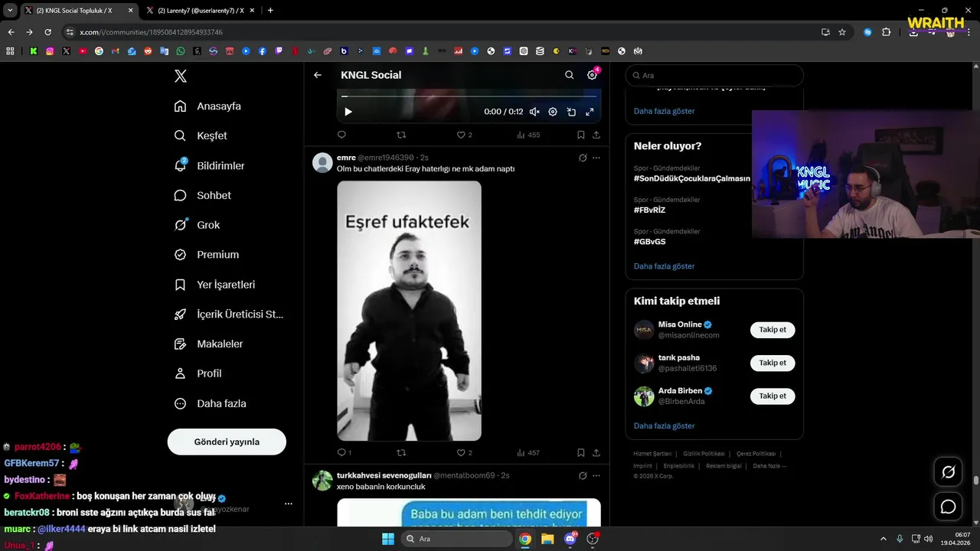Switch to Larenty7 browser tab
Image resolution: width=980 pixels, height=551 pixels.
[201, 11]
